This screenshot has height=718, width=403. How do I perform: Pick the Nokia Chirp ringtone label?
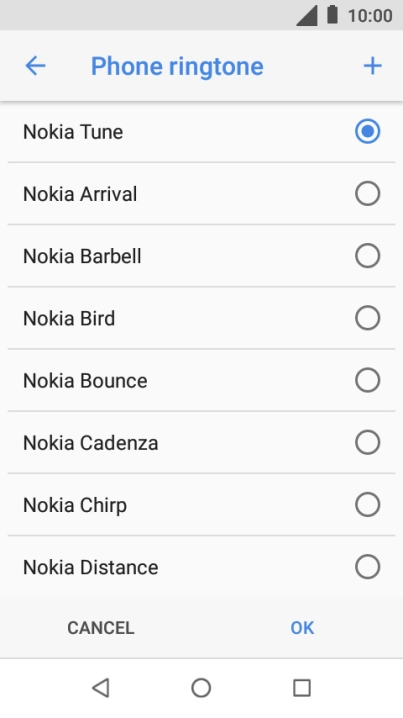click(x=75, y=506)
